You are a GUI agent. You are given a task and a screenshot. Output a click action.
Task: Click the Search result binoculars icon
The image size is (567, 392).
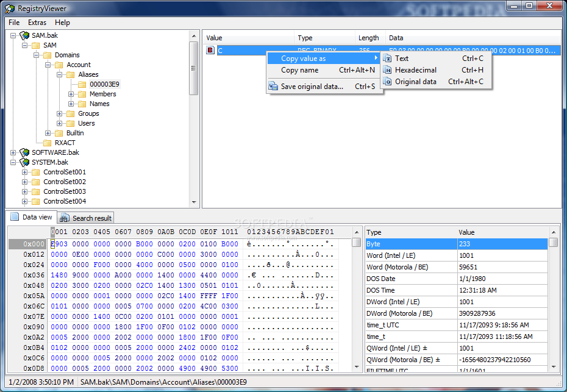[x=65, y=218]
